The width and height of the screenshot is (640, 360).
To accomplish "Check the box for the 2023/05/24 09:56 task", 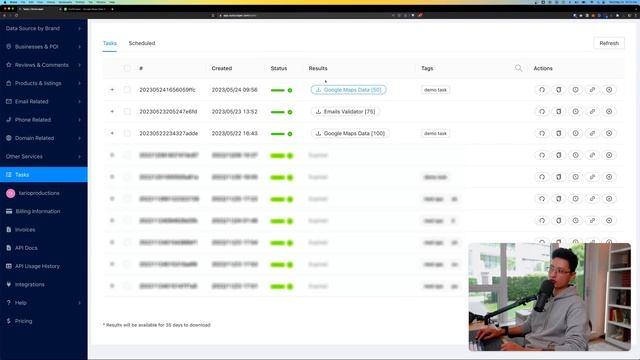I will [x=127, y=90].
